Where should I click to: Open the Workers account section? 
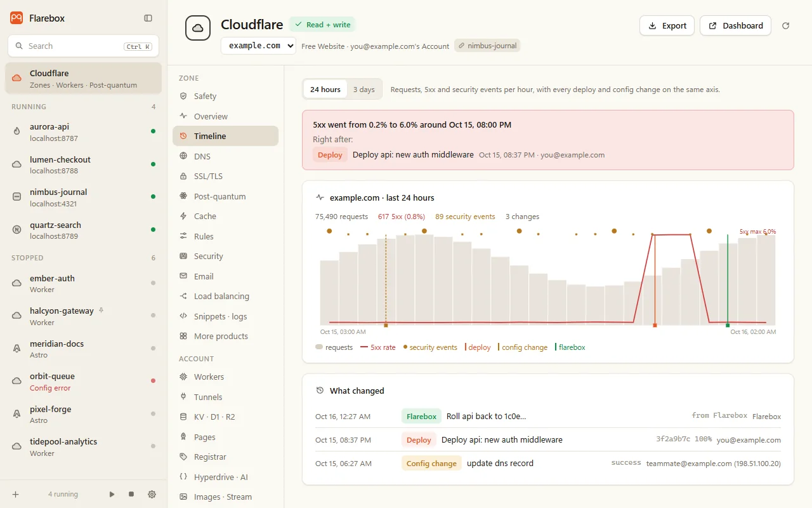tap(225, 377)
